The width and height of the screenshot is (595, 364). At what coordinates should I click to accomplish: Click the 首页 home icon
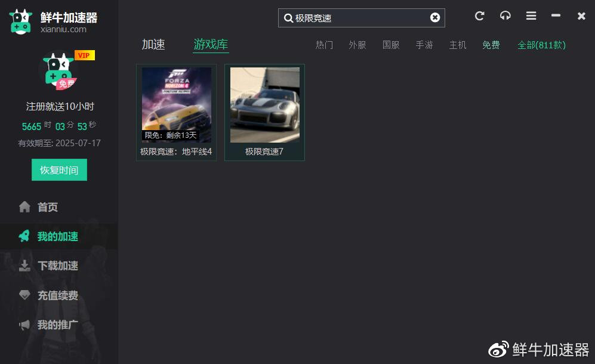24,207
